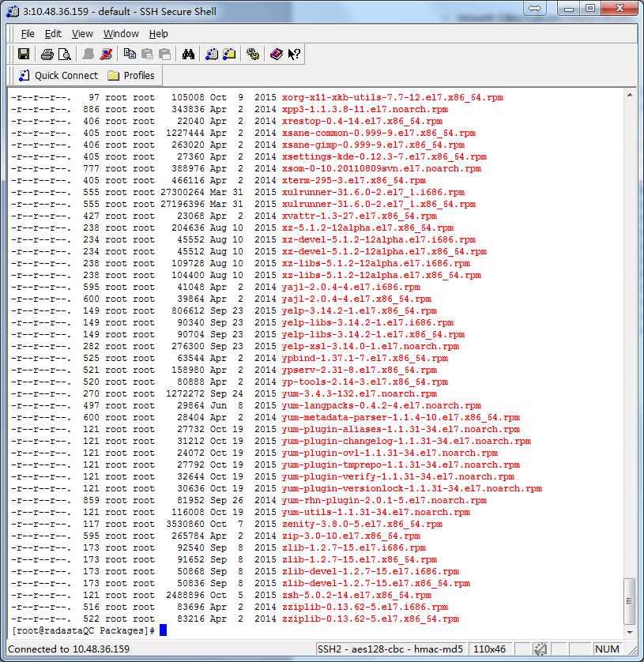Click the Disconnect toolbar icon
Image resolution: width=644 pixels, height=662 pixels.
(x=106, y=54)
